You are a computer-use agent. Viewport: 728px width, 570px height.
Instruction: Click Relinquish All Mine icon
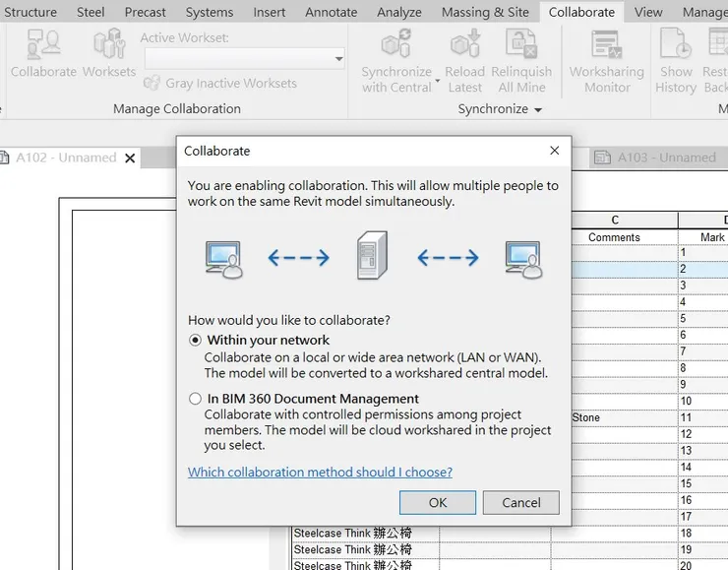[x=521, y=43]
